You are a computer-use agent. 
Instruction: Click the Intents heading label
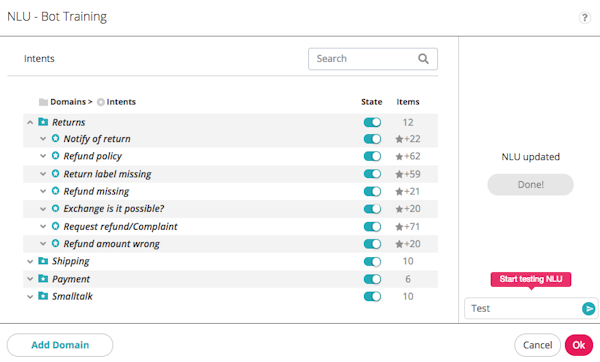[39, 59]
